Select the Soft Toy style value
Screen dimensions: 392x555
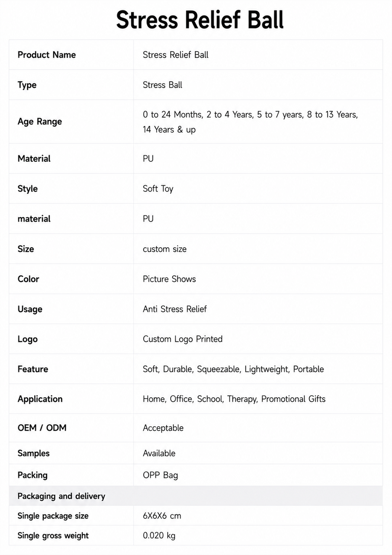(x=158, y=189)
